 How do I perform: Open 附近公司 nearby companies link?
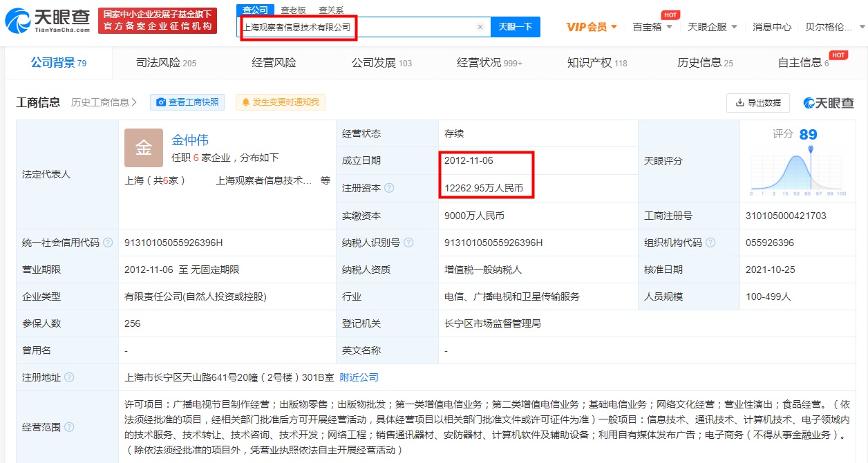click(x=359, y=377)
